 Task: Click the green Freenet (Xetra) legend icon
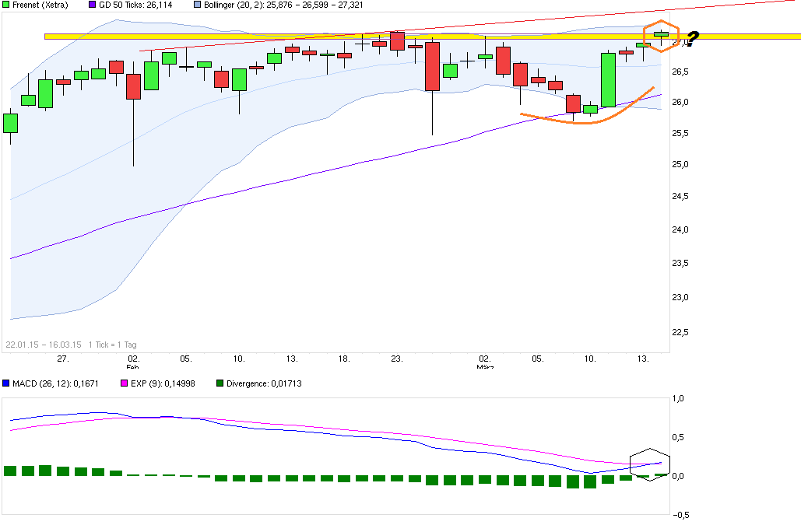tap(8, 5)
